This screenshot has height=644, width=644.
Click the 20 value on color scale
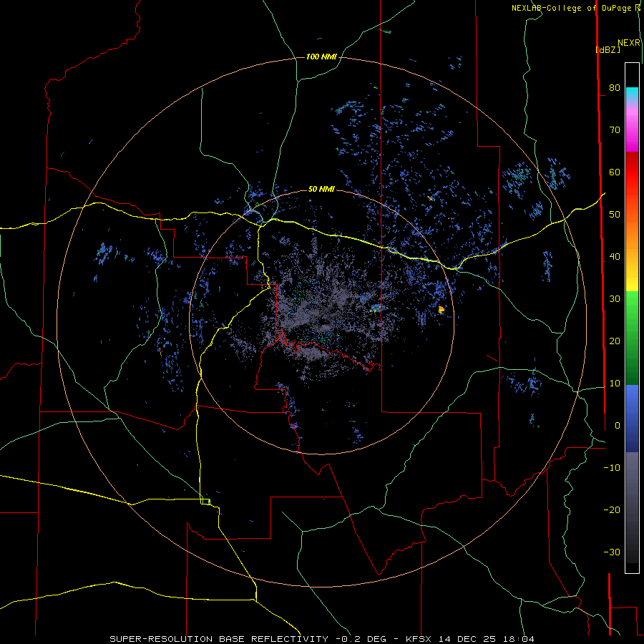615,341
